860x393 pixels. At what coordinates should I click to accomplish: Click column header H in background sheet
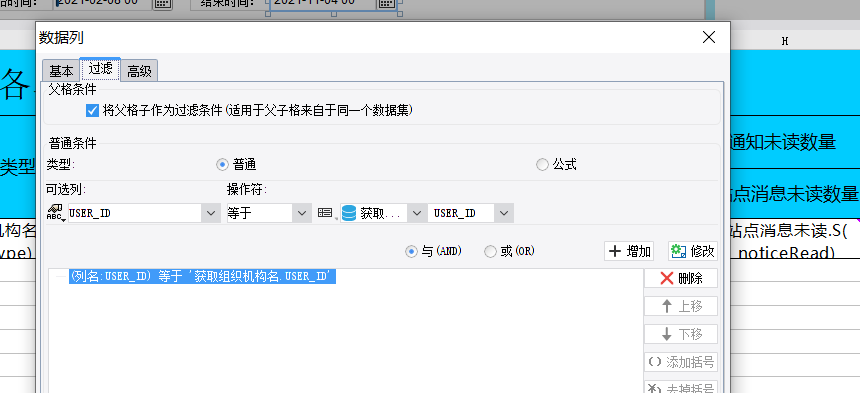tap(785, 41)
